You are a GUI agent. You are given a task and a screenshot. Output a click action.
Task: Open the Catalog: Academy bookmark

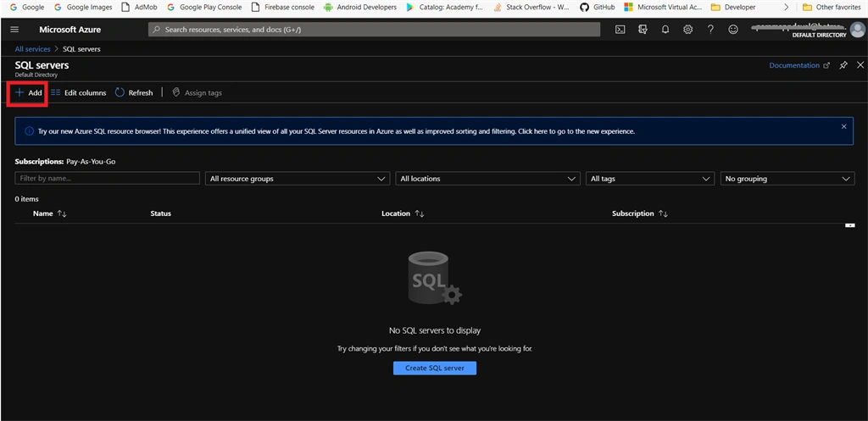(x=445, y=7)
